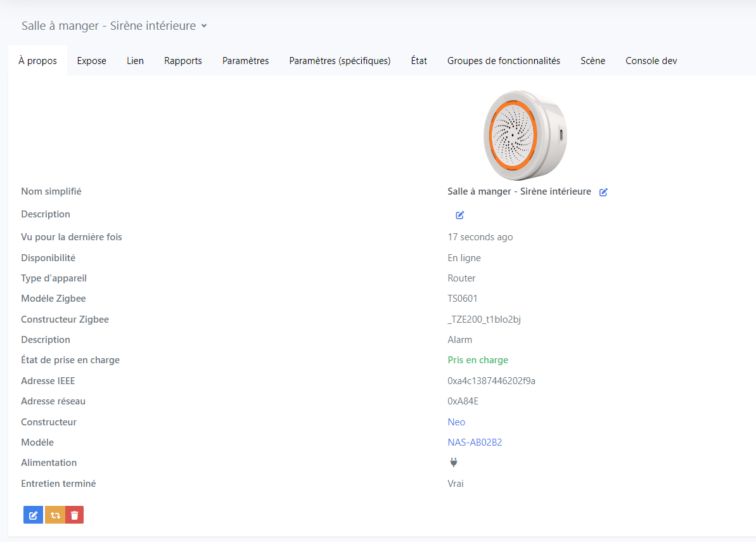Open the NAS-AB02B2 model link
Screen dimensions: 756x542
point(475,442)
